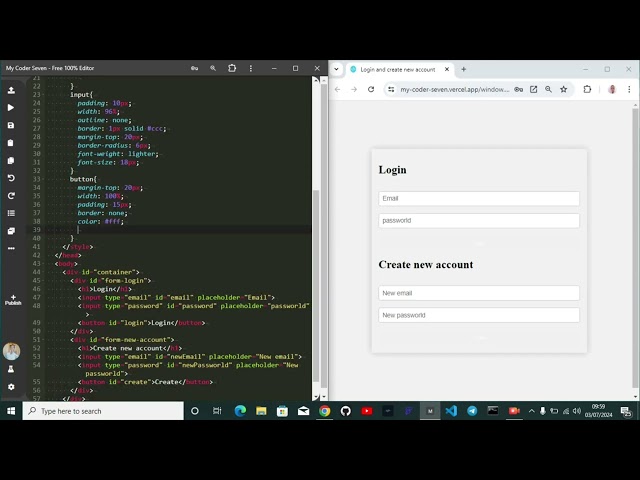This screenshot has height=480, width=640.
Task: Open a new browser tab
Action: coord(464,69)
